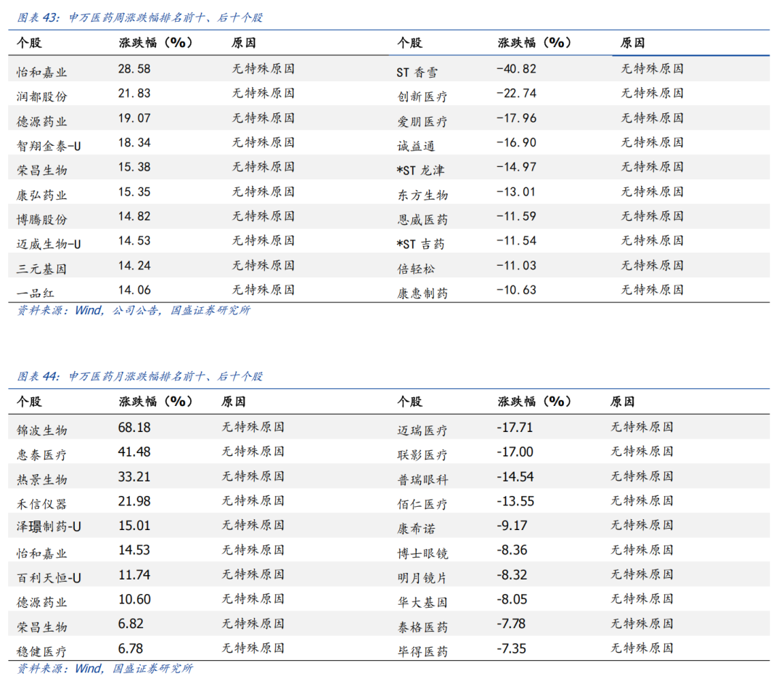Select the value -17.71
The height and width of the screenshot is (684, 784).
tap(515, 428)
